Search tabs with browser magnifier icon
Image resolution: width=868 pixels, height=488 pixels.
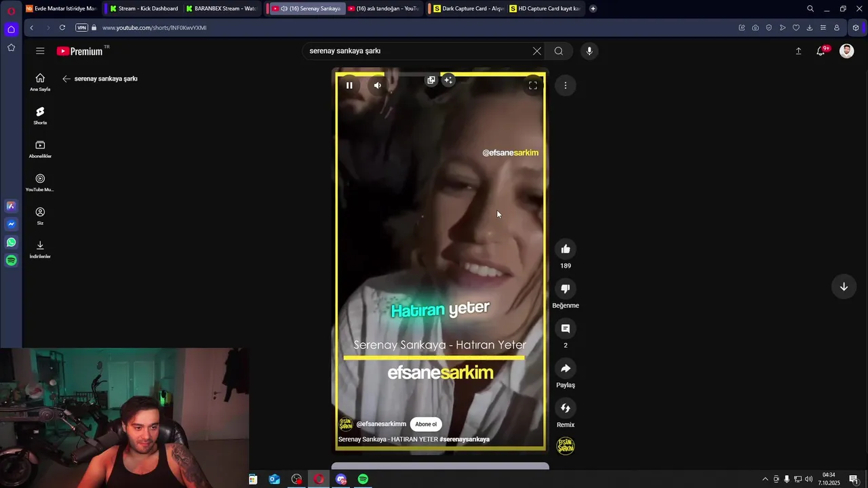tap(810, 9)
